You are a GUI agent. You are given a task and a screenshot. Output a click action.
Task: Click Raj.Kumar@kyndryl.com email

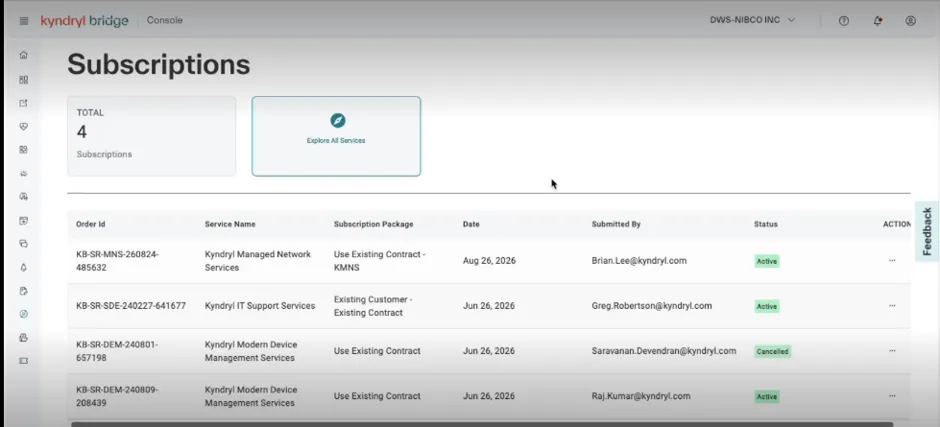(x=641, y=396)
